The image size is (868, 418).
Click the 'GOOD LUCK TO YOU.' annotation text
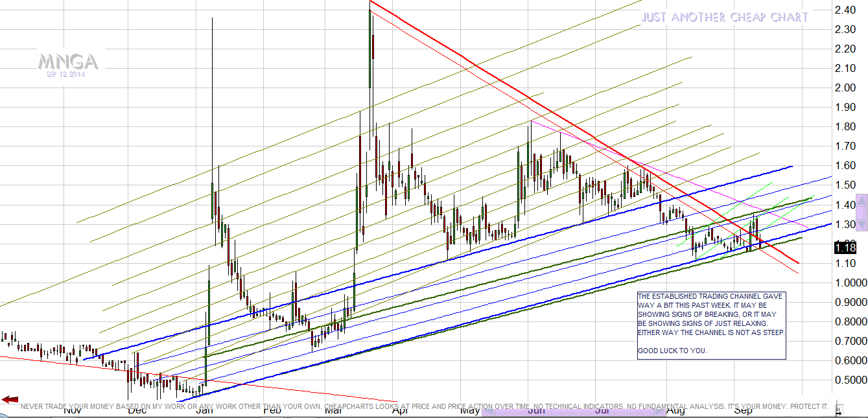point(672,351)
